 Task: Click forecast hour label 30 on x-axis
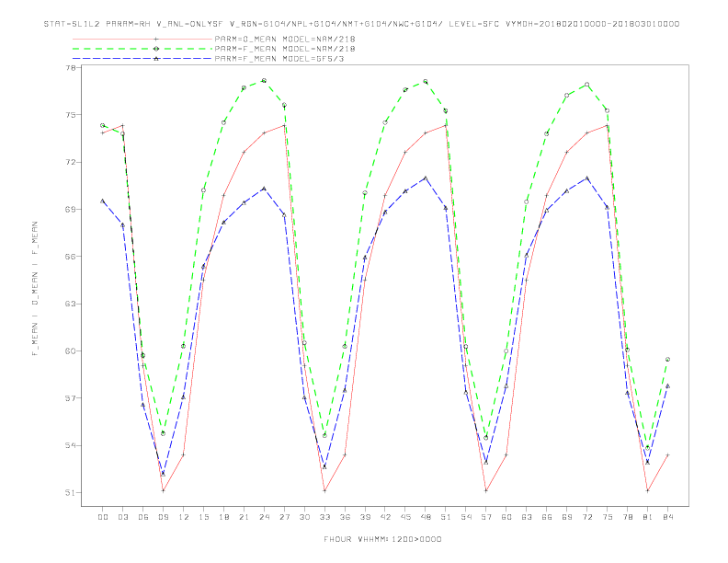click(304, 517)
